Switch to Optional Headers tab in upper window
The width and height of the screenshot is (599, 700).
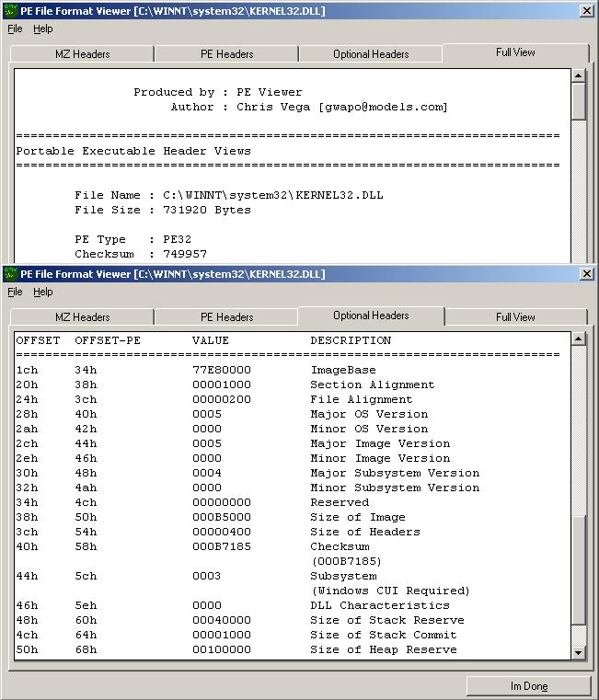pyautogui.click(x=371, y=54)
